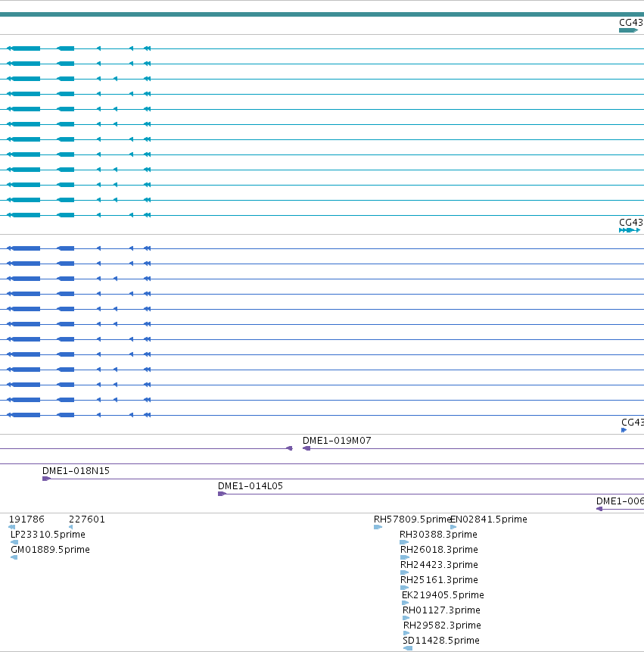Viewport: 644px width, 652px height.
Task: Open the RH29582.3prime label
Action: [x=442, y=625]
